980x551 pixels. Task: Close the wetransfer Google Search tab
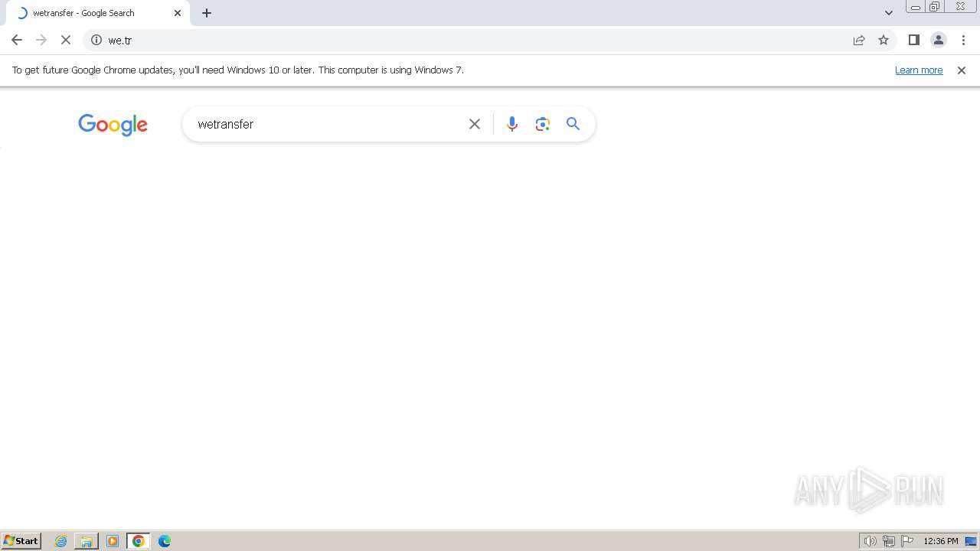coord(178,13)
